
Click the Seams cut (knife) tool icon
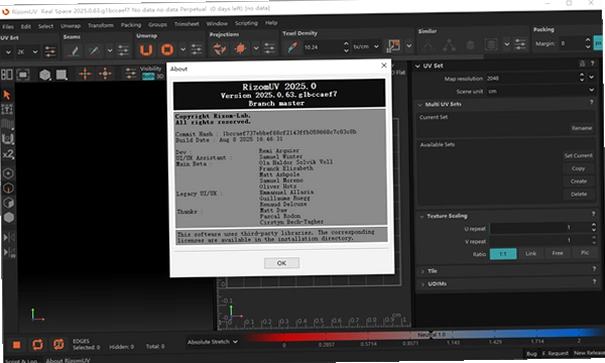point(74,51)
